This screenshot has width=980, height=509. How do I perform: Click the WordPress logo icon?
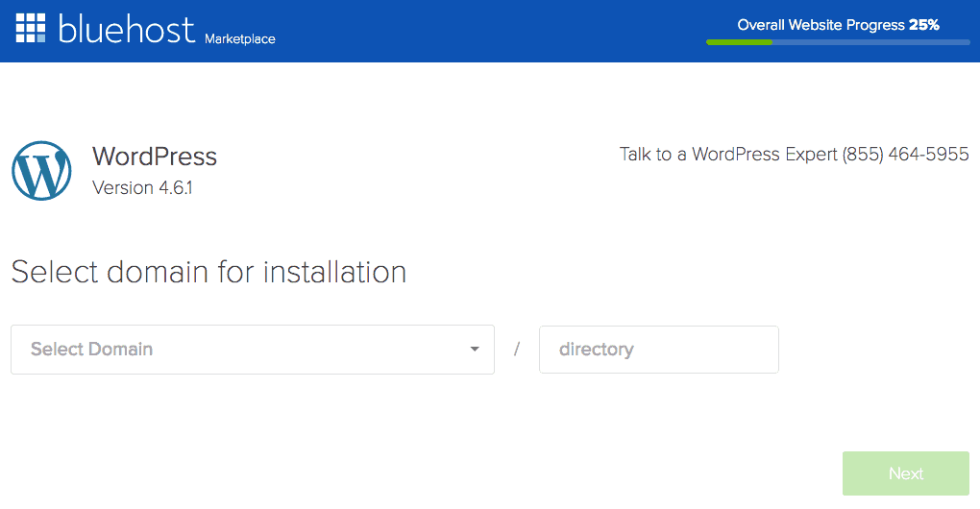click(42, 171)
